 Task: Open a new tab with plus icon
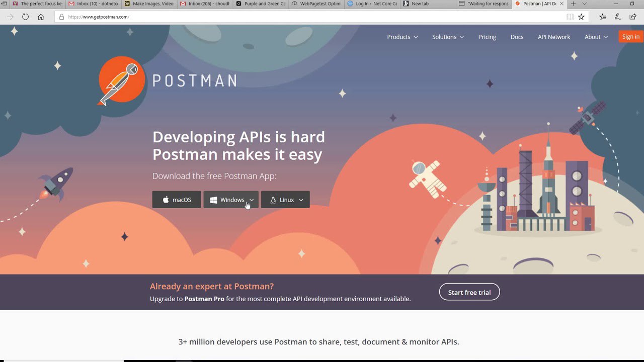coord(573,4)
